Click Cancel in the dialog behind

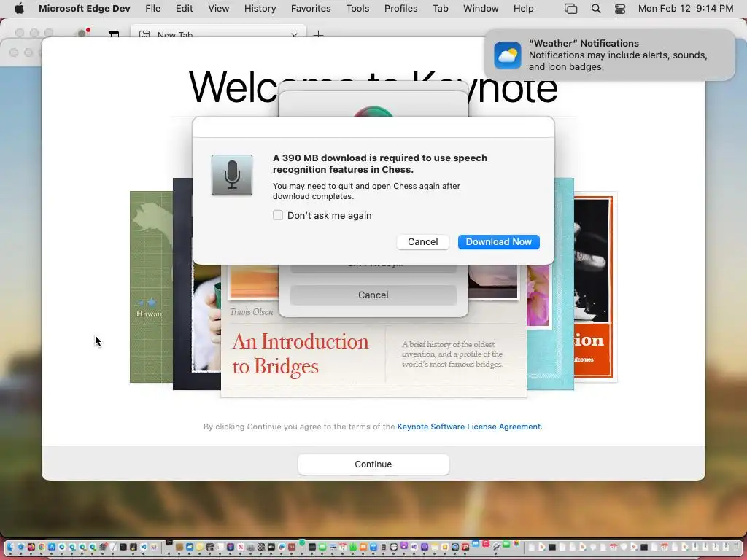pyautogui.click(x=373, y=295)
